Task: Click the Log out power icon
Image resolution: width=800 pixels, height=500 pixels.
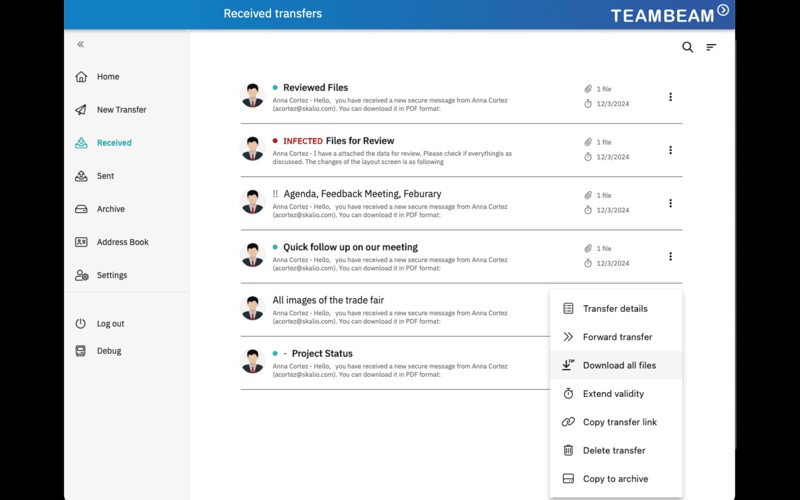Action: [x=81, y=323]
